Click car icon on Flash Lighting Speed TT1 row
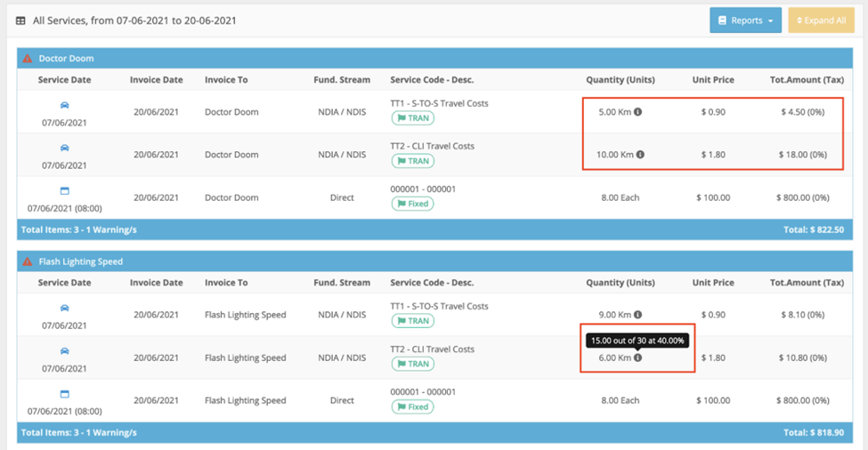This screenshot has width=868, height=450. 64,308
